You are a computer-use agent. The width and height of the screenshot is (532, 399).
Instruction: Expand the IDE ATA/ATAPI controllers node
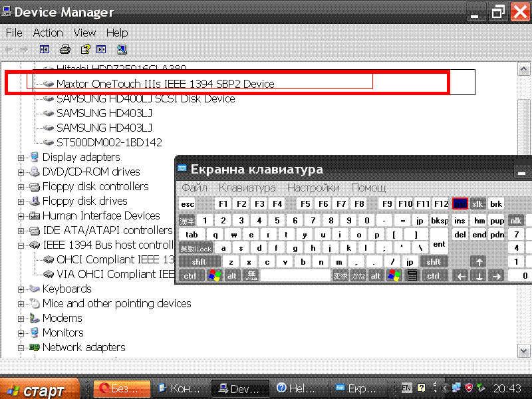21,231
